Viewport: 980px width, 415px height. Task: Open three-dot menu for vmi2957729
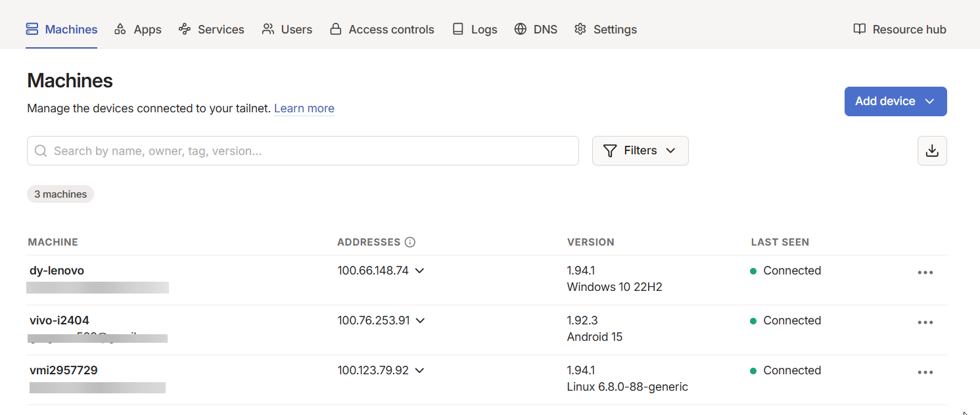click(925, 372)
